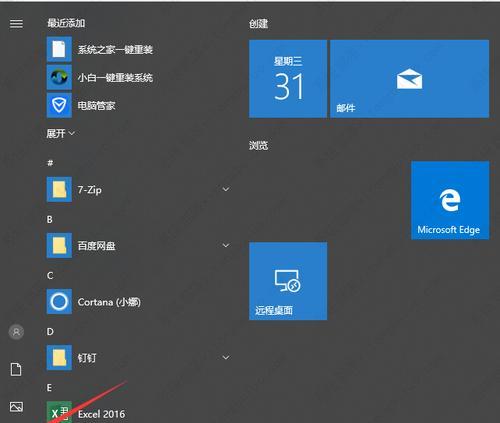The width and height of the screenshot is (500, 423).
Task: Open 小白一键重装系统 app icon
Action: pyautogui.click(x=59, y=77)
